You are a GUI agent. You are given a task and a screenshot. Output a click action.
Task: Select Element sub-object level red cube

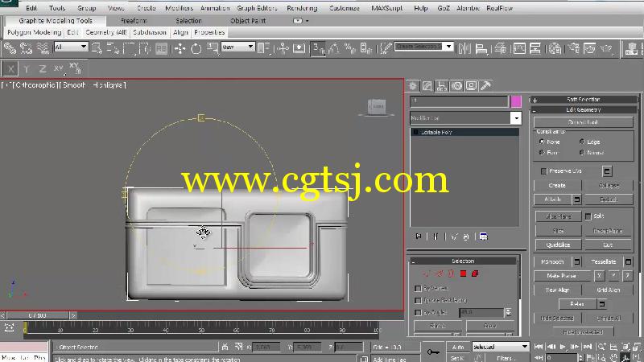point(475,274)
